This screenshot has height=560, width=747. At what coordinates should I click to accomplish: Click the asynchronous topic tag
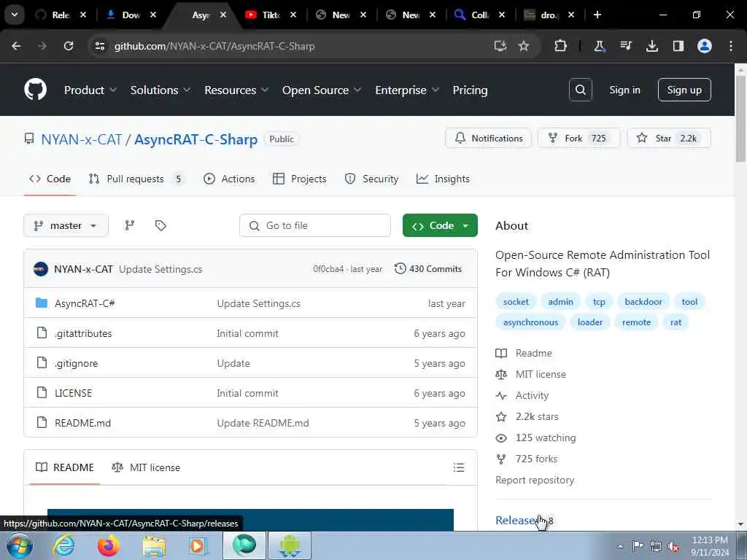pos(530,322)
